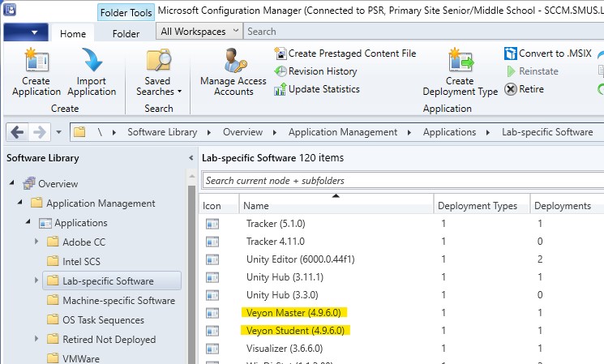Screen dimensions: 604x364
Task: Click the Create Prestaged Content File icon
Action: [x=281, y=54]
